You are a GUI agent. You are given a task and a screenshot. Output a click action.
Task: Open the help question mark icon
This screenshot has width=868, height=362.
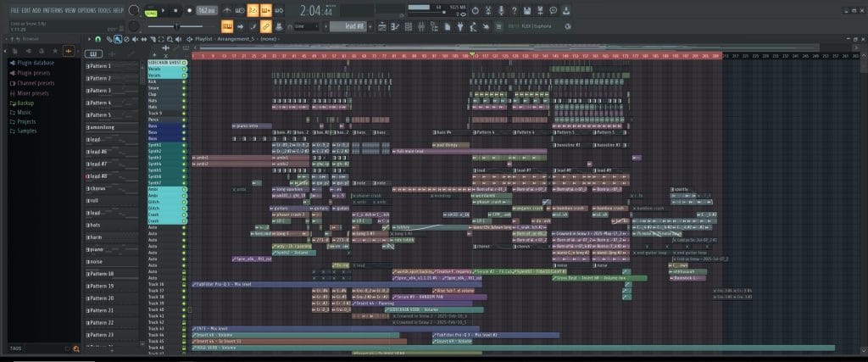515,10
